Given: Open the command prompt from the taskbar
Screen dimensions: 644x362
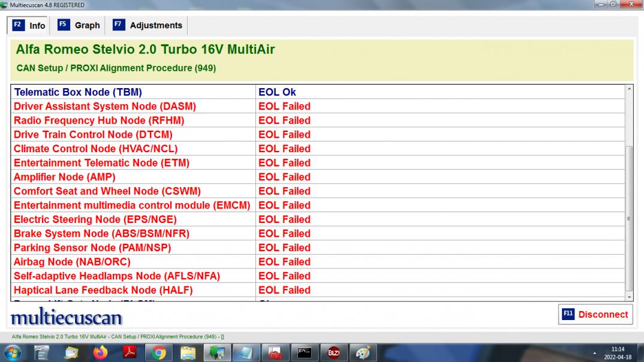Looking at the screenshot, I should (x=305, y=352).
